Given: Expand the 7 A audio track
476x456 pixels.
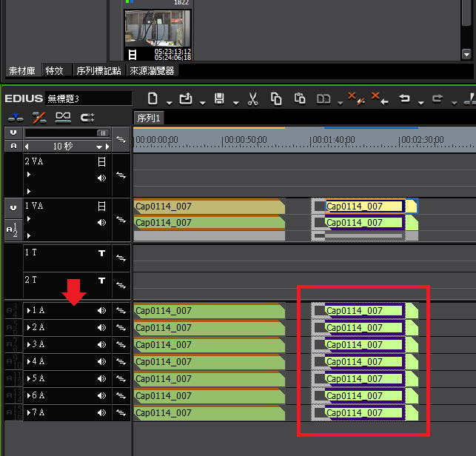Looking at the screenshot, I should coord(29,413).
